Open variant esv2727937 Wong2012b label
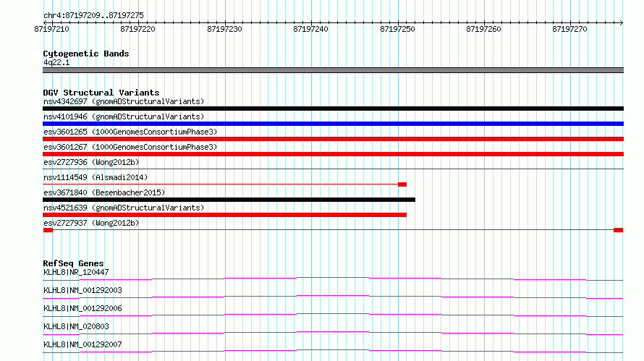The width and height of the screenshot is (644, 361). click(91, 223)
